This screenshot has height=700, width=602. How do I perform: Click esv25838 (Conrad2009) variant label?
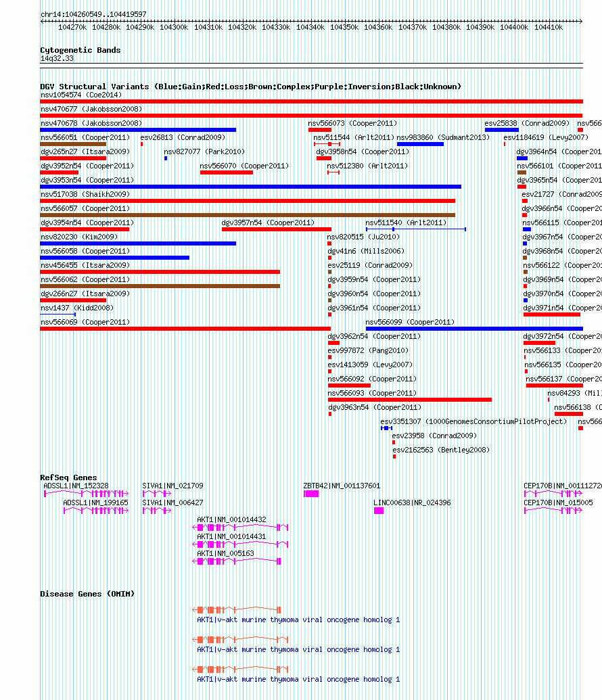[x=527, y=123]
